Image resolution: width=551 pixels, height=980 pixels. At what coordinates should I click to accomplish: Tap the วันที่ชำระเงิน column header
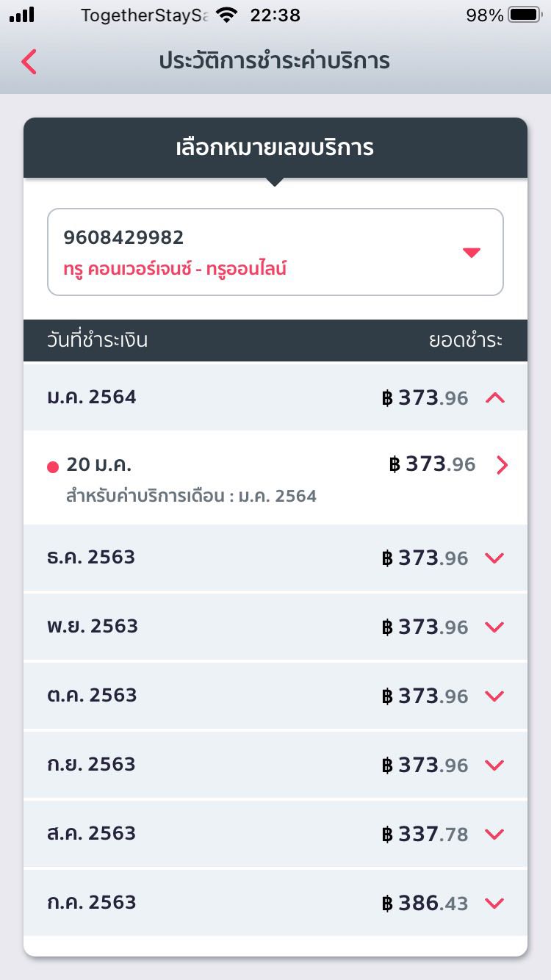[97, 340]
